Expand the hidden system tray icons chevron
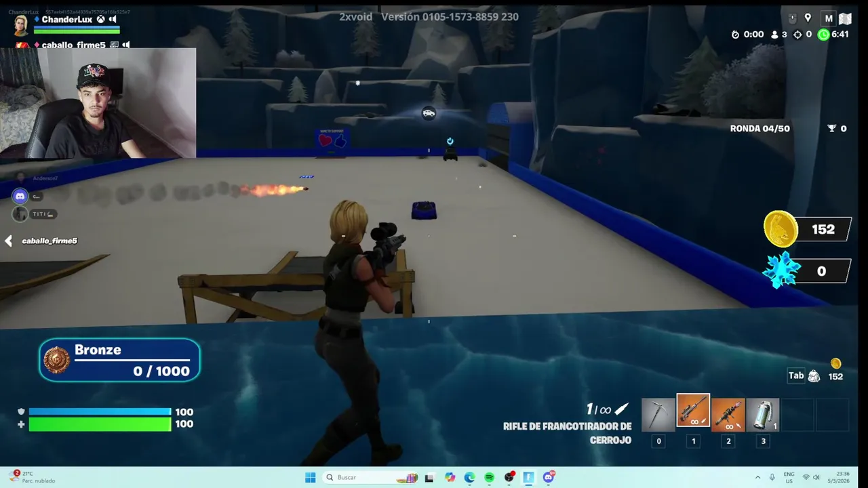 (757, 477)
